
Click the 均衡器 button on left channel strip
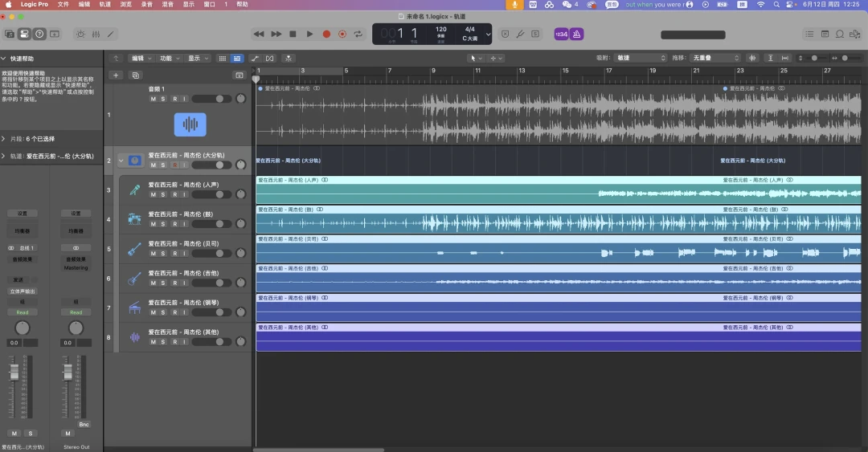[x=23, y=230]
